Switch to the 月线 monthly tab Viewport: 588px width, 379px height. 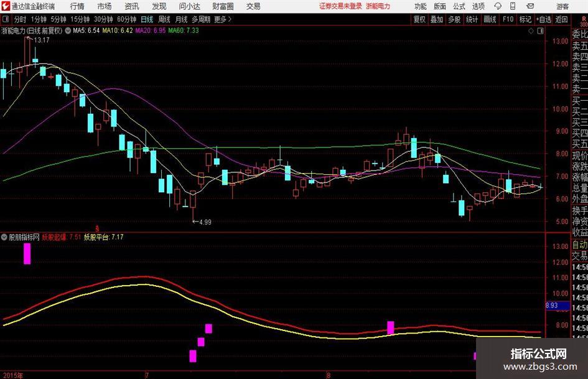182,19
